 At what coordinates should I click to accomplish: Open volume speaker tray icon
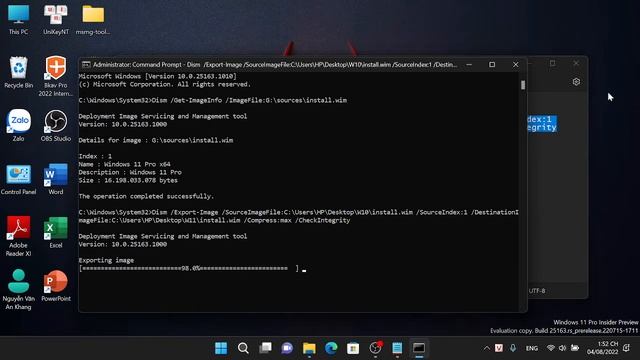pos(562,348)
